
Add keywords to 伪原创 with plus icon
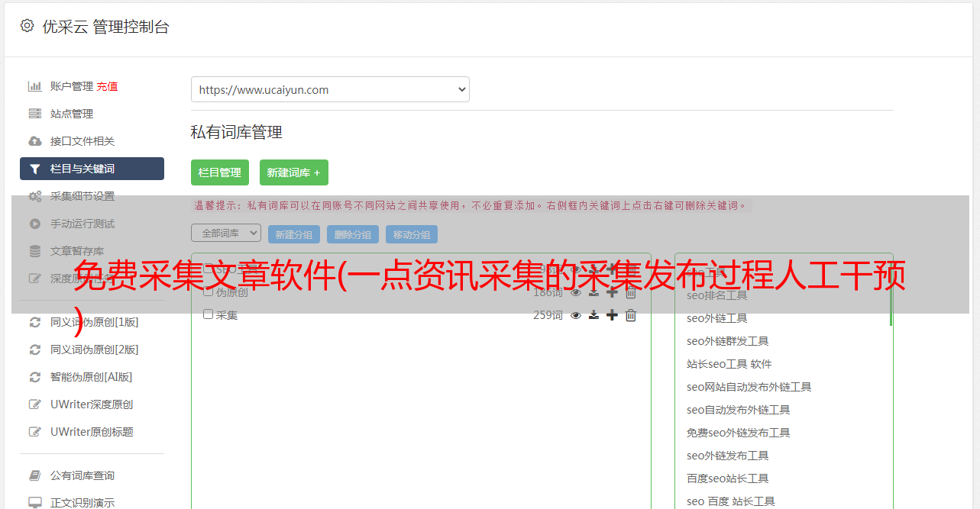click(x=612, y=292)
